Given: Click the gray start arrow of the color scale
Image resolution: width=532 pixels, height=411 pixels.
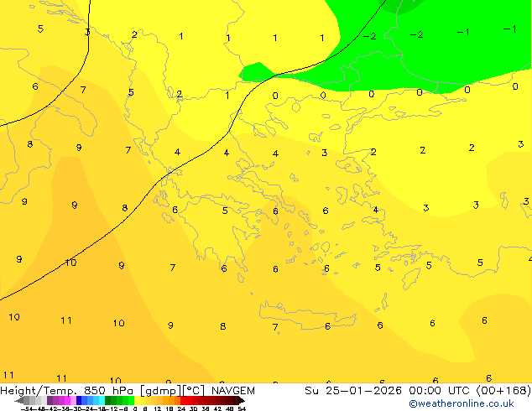Looking at the screenshot, I should [x=19, y=400].
